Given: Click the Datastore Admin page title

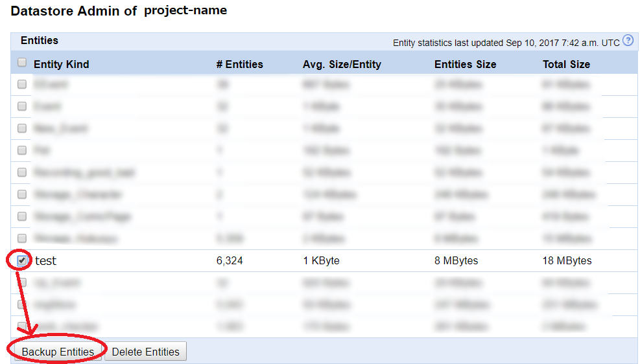Looking at the screenshot, I should tap(73, 11).
